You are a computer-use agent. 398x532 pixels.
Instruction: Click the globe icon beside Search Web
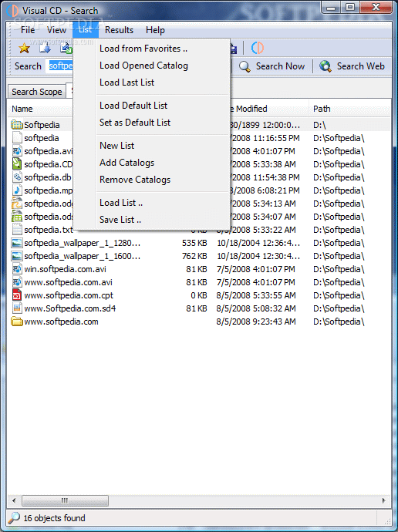[325, 66]
